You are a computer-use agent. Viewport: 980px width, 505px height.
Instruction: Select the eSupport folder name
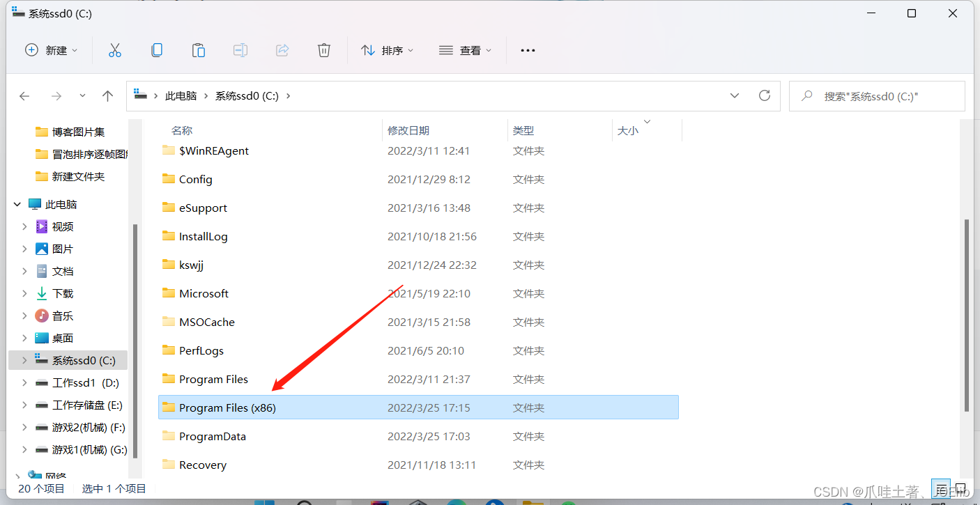click(x=203, y=208)
